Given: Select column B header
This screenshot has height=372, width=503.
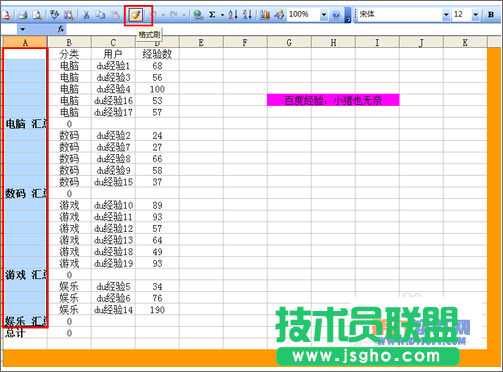Looking at the screenshot, I should point(69,42).
